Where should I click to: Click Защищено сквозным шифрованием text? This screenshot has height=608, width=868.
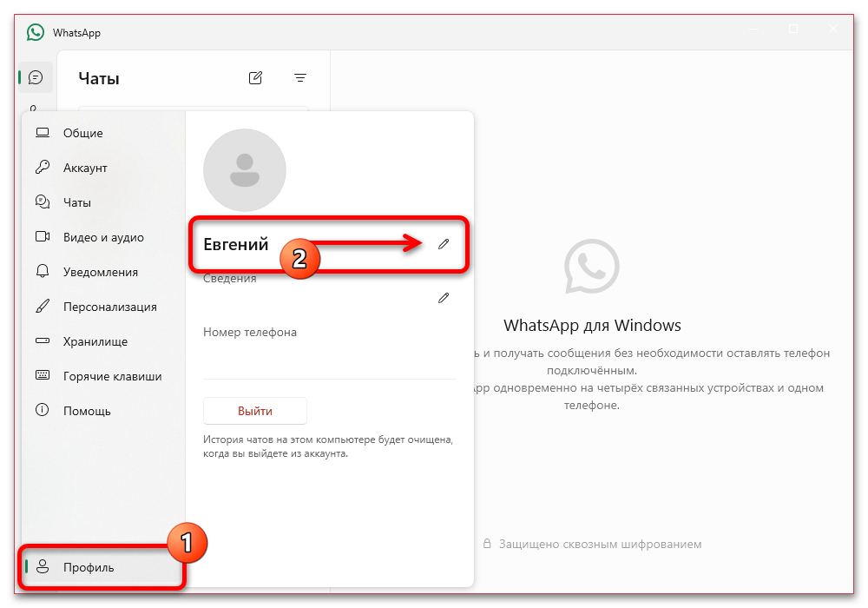600,545
